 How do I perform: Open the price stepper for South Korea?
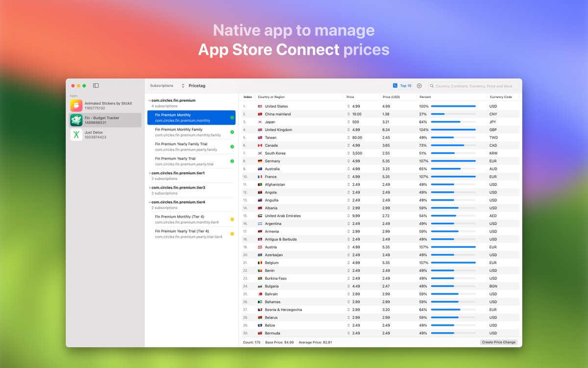[349, 154]
